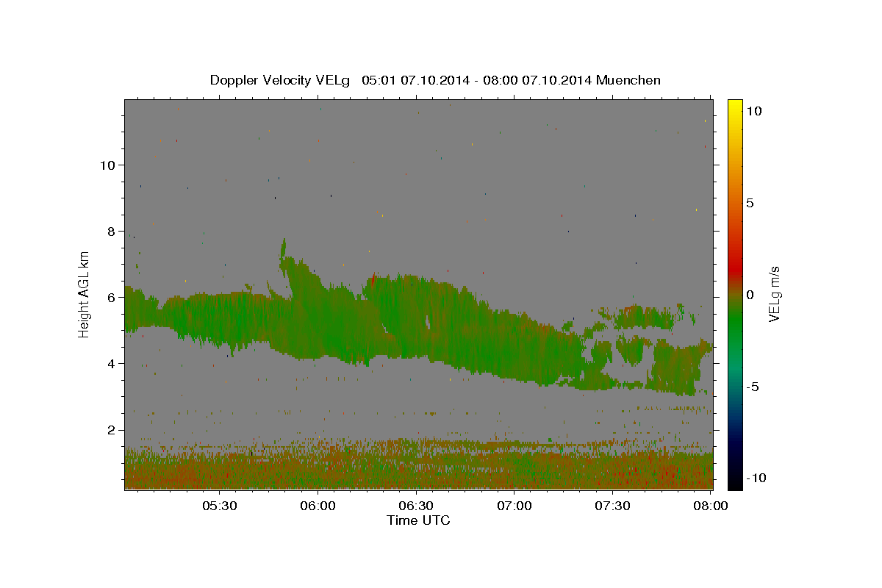882x588 pixels.
Task: Click the height tick label 4
Action: point(112,363)
